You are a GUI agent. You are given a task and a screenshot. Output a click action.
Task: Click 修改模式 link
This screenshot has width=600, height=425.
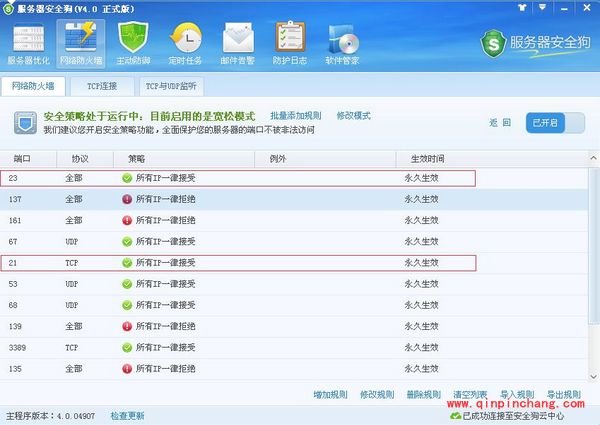[354, 116]
